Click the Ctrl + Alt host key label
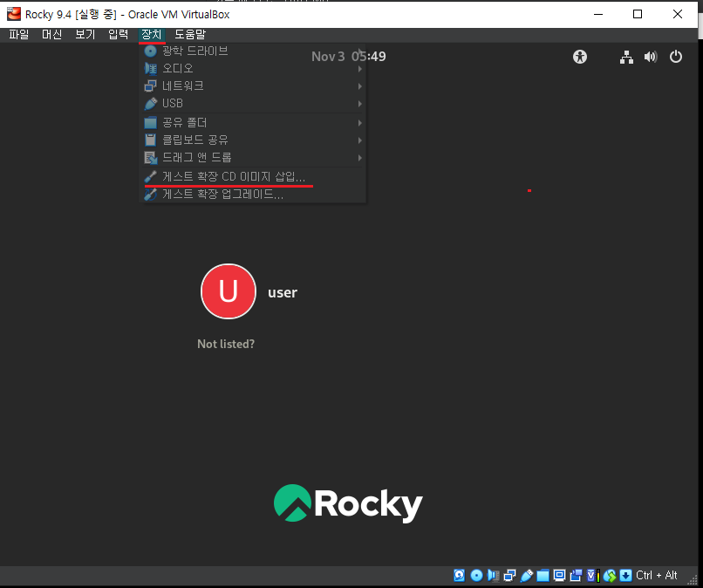 (657, 576)
